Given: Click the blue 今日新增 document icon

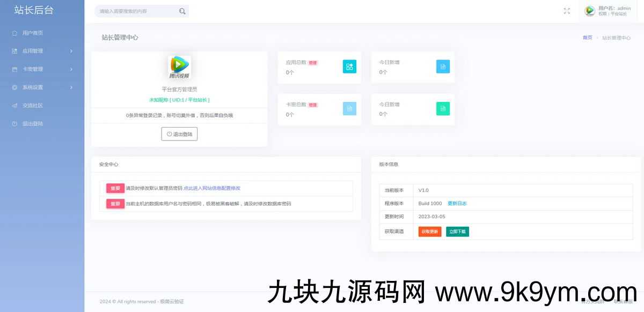Looking at the screenshot, I should pos(443,66).
